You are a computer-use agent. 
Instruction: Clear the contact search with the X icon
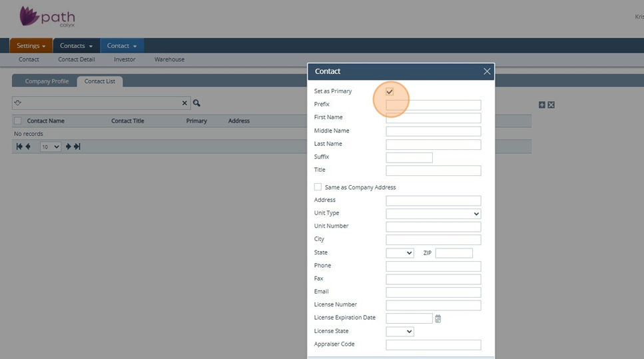point(185,103)
